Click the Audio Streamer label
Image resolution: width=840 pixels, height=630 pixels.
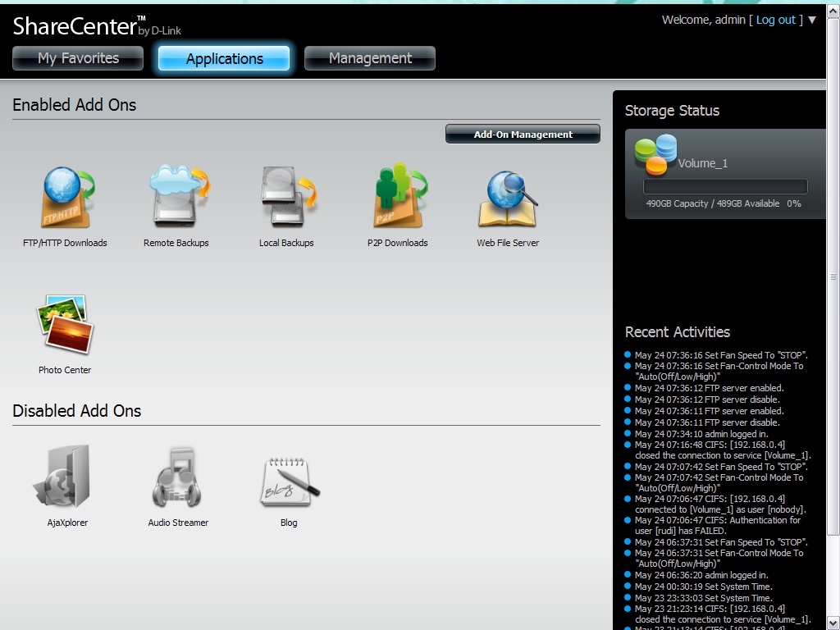click(178, 523)
